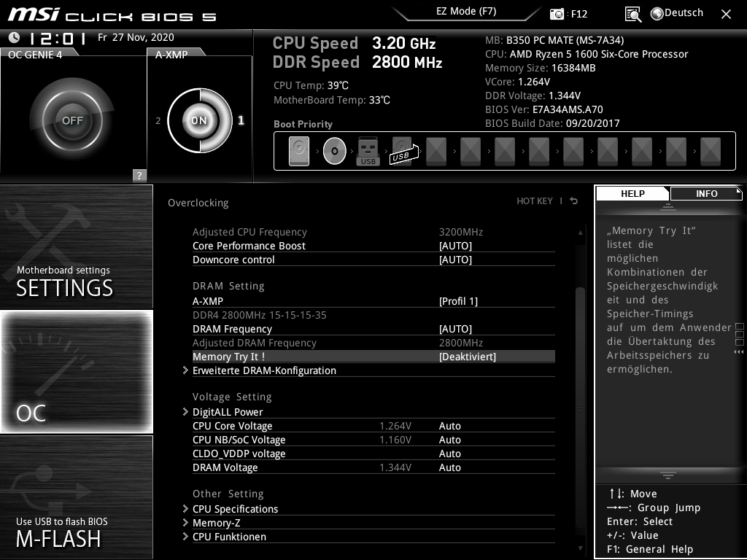Toggle the A-XMP ON knob

pos(200,120)
